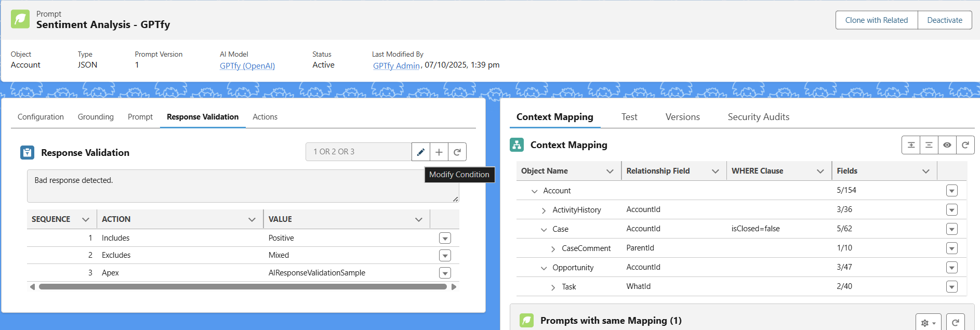Click Expand All icon in Context Mapping
The height and width of the screenshot is (330, 980).
tap(911, 145)
